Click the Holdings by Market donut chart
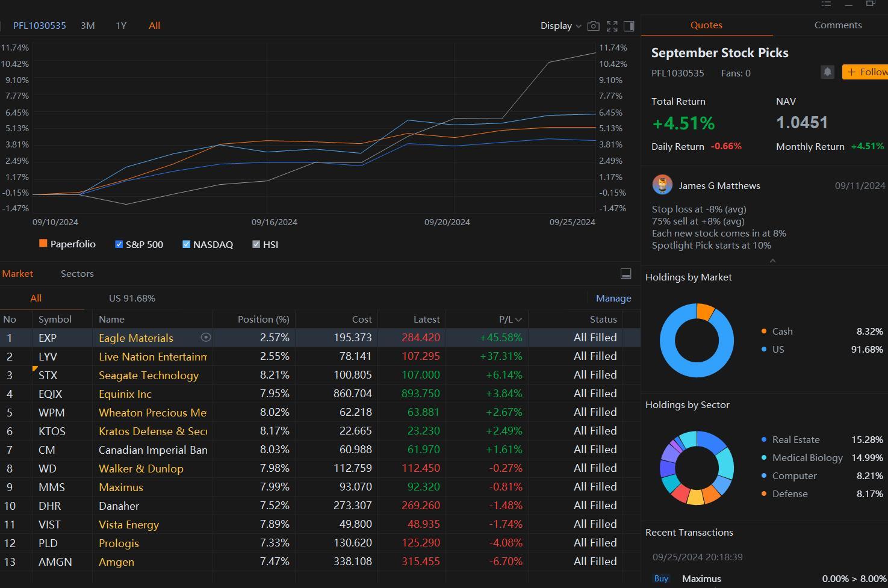The height and width of the screenshot is (588, 888). pos(697,340)
